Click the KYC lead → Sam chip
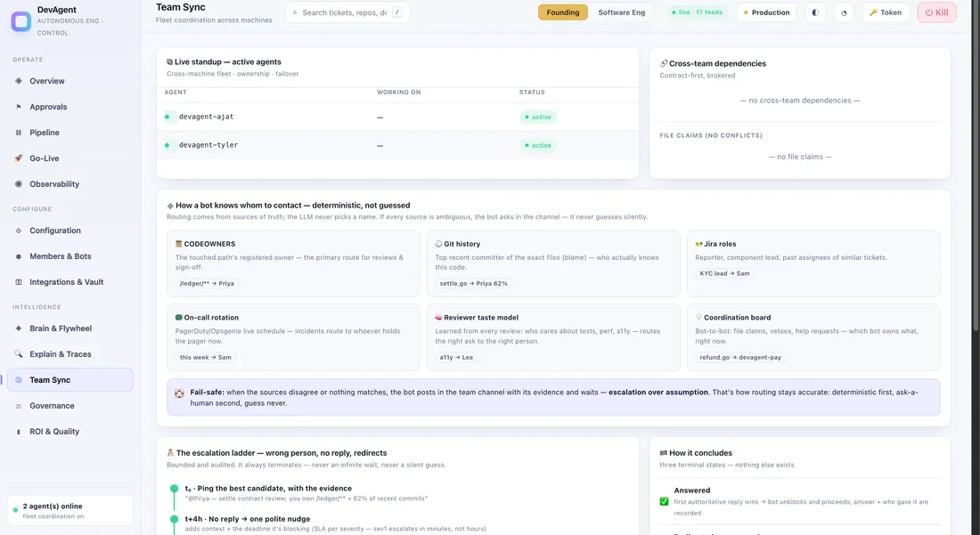The image size is (980, 535). click(x=725, y=273)
